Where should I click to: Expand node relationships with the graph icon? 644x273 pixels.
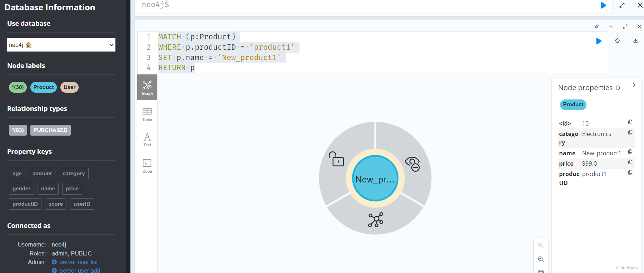click(x=376, y=220)
